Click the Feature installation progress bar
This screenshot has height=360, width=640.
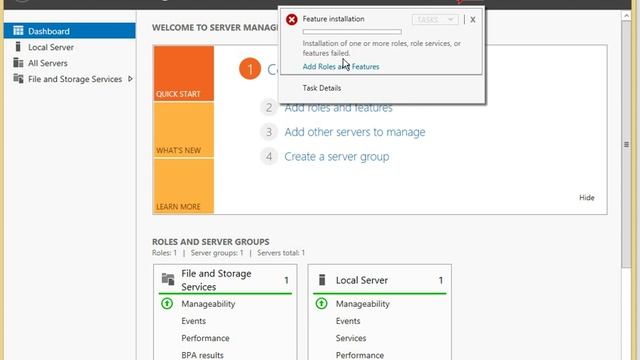click(352, 32)
